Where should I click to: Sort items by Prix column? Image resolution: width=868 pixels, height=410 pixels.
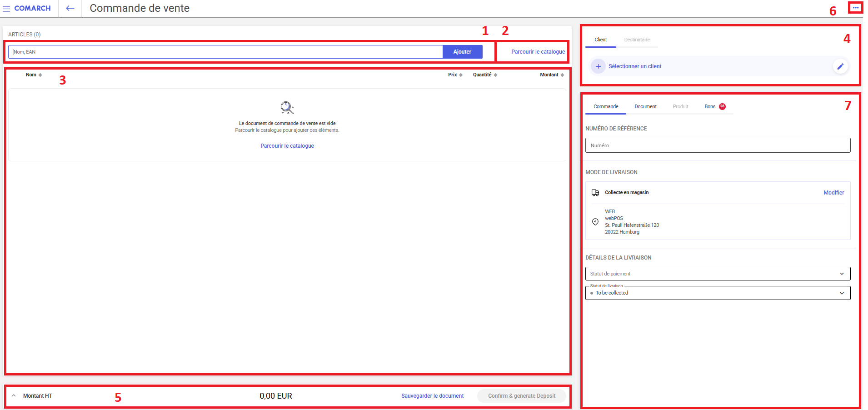pos(455,75)
